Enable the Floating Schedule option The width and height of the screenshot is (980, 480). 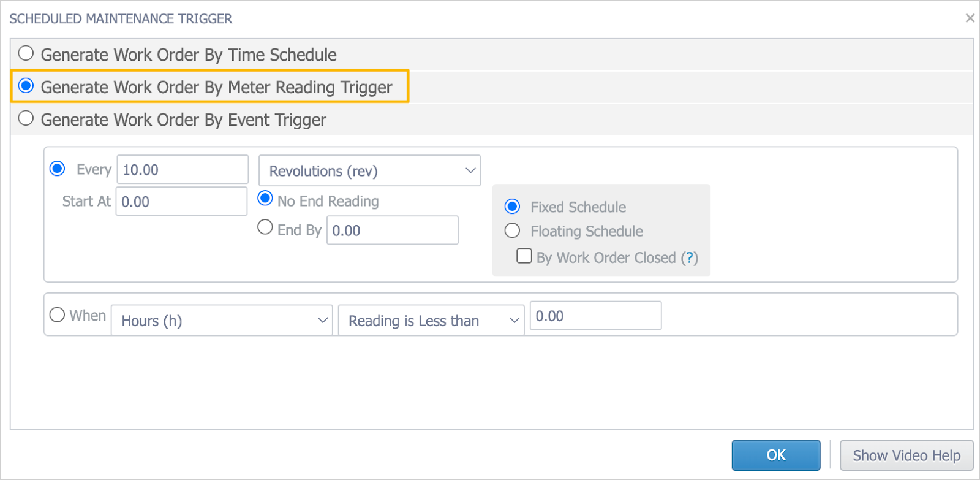click(x=512, y=230)
